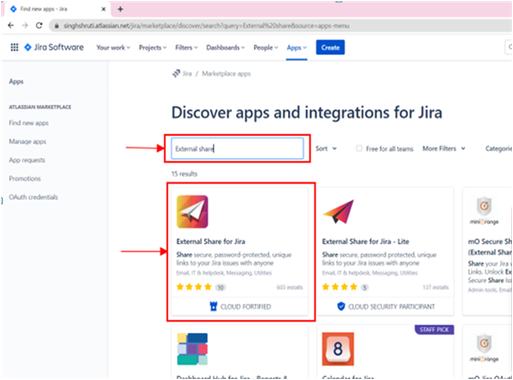The image size is (513, 380).
Task: Go to Manage apps in sidebar
Action: point(28,142)
